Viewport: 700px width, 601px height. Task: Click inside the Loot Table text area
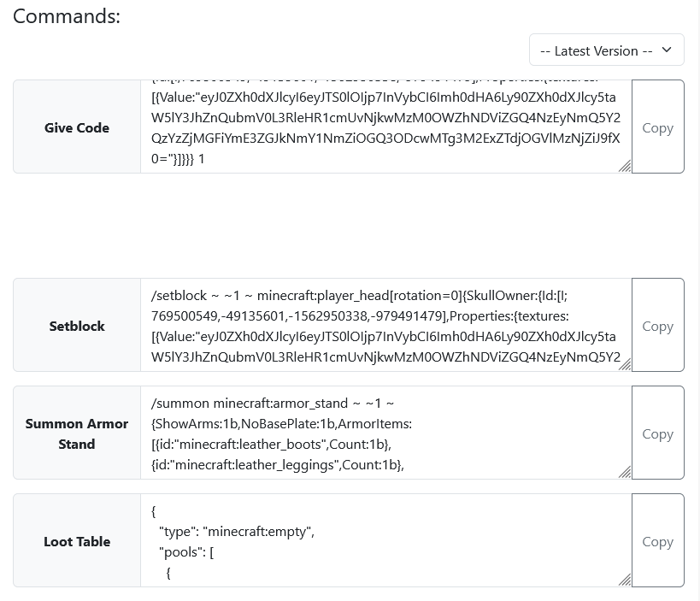(386, 540)
